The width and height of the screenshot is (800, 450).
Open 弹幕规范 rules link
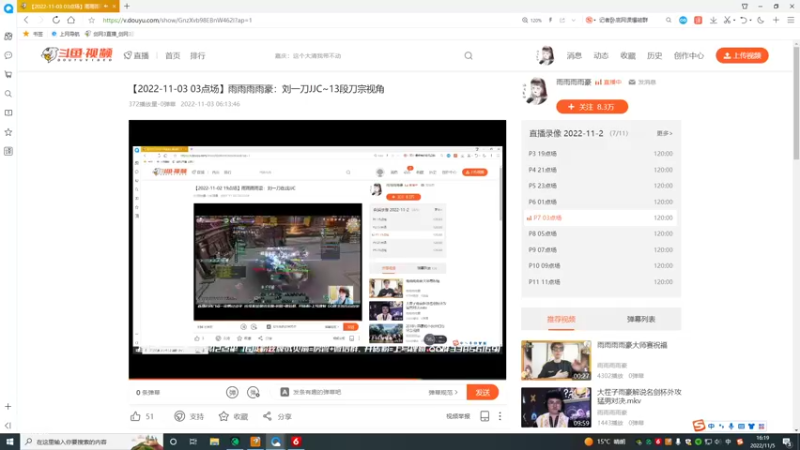point(443,392)
